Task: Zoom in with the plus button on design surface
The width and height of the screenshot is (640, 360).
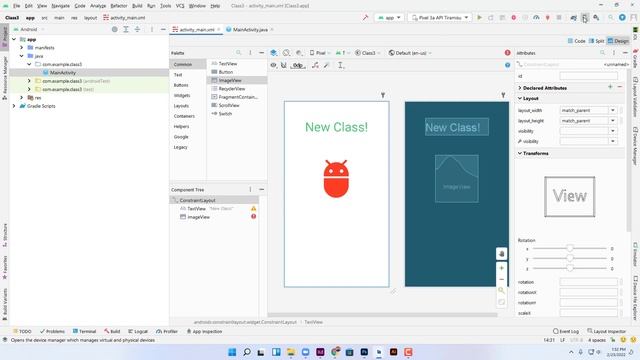Action: [x=502, y=268]
